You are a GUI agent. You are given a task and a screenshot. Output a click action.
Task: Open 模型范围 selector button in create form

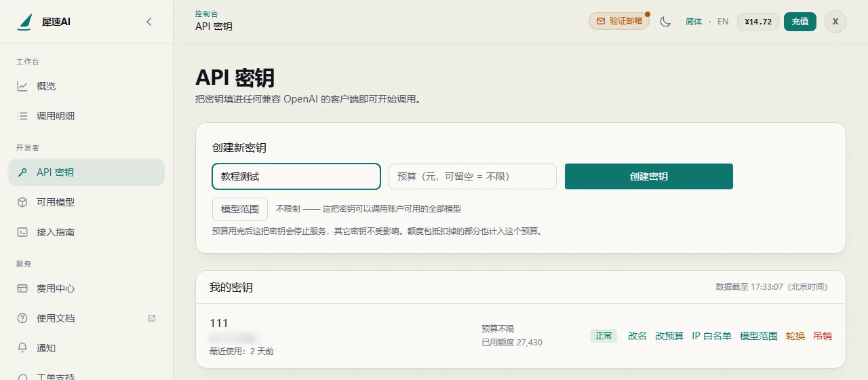[240, 209]
